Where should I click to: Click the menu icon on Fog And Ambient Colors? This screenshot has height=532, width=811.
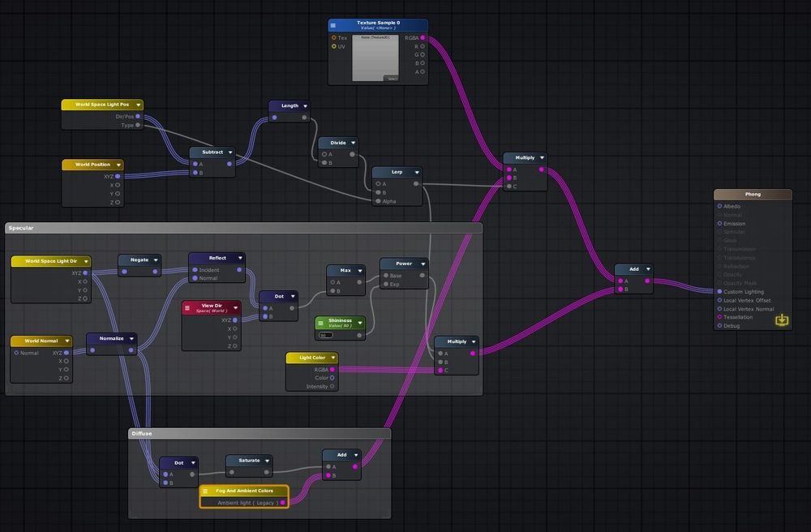click(204, 491)
